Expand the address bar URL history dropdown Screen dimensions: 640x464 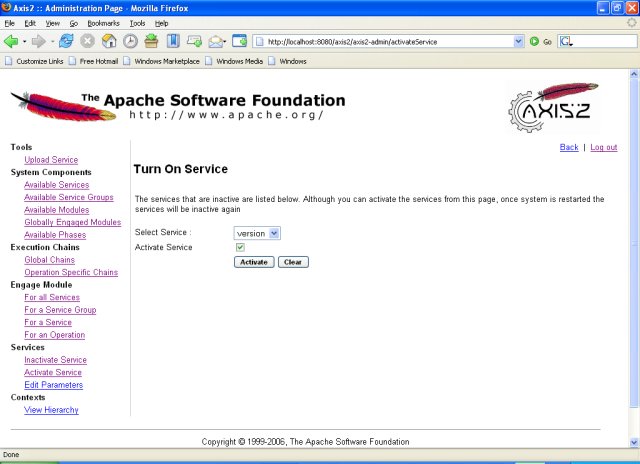point(518,41)
